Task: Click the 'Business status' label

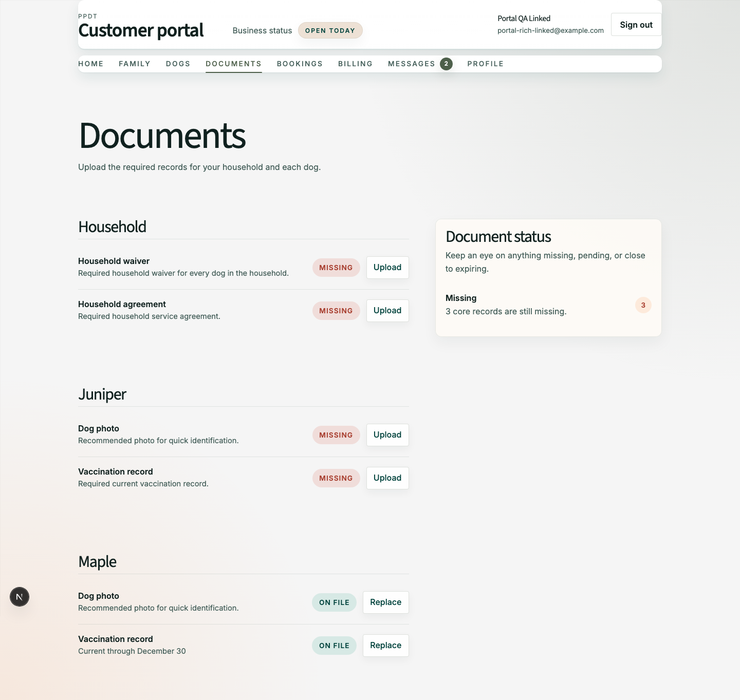Action: point(262,30)
